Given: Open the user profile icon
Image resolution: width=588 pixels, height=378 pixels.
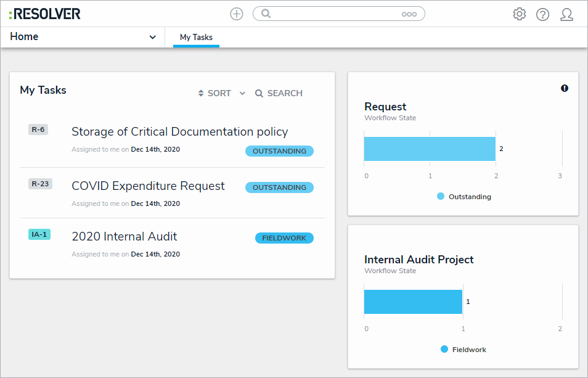Looking at the screenshot, I should point(566,14).
